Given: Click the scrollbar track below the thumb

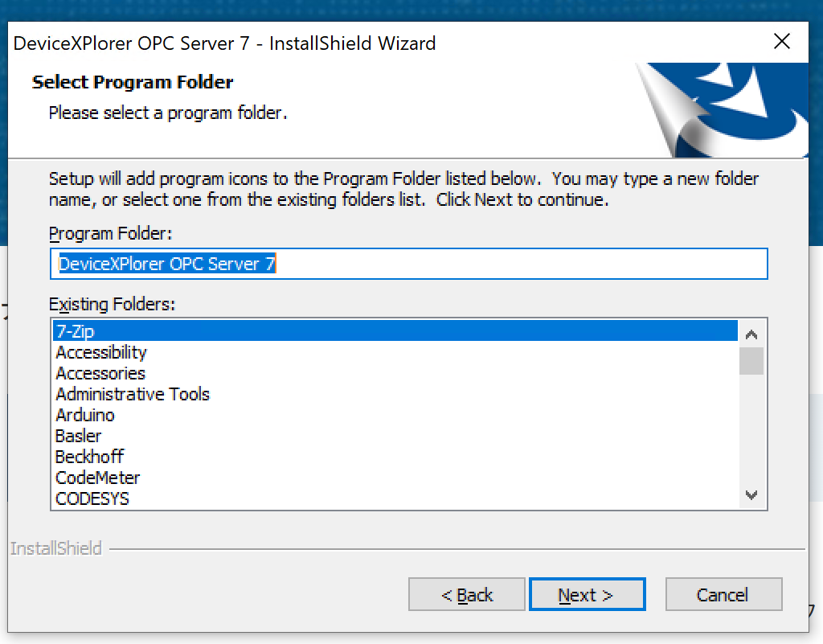Looking at the screenshot, I should tap(751, 434).
